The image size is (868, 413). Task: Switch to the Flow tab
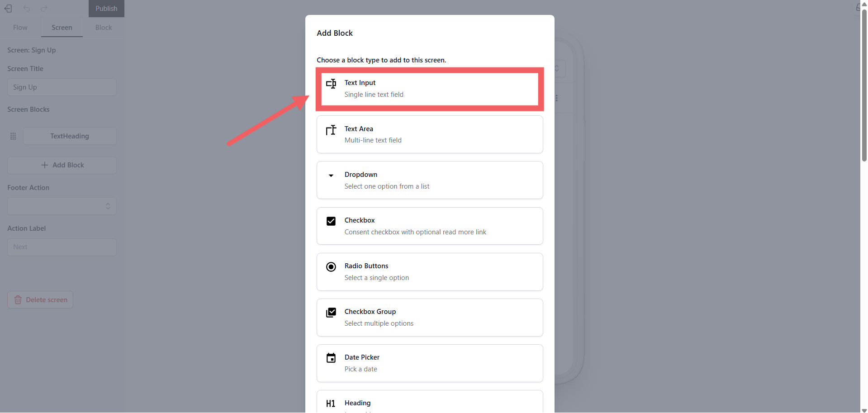click(x=20, y=28)
